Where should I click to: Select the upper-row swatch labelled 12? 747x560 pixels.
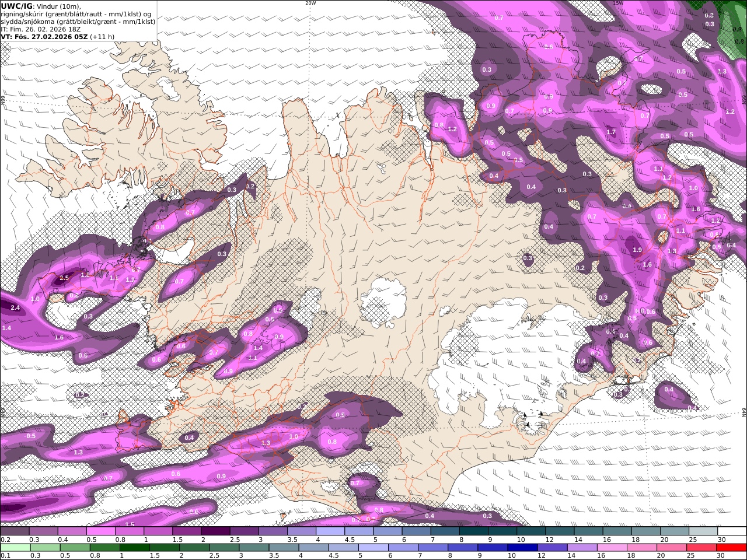559,531
